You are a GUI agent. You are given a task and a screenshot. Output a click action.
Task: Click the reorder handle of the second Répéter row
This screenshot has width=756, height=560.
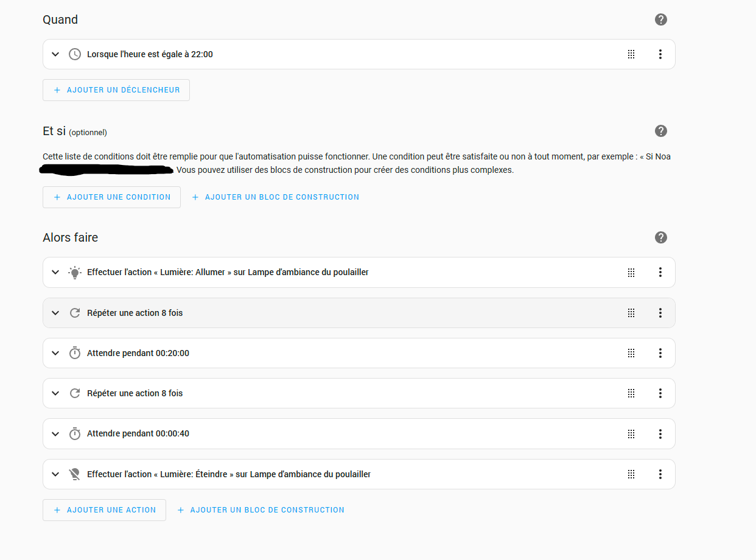pos(631,393)
